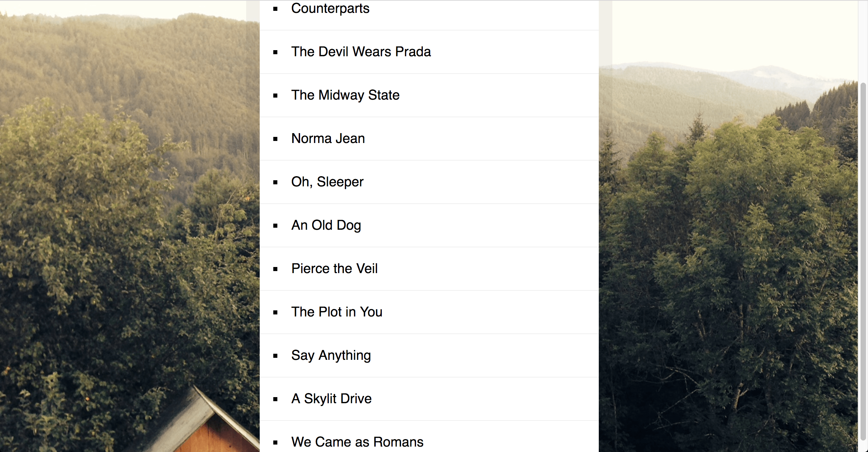Open The Devil Wears Prada entry
868x452 pixels.
[361, 52]
